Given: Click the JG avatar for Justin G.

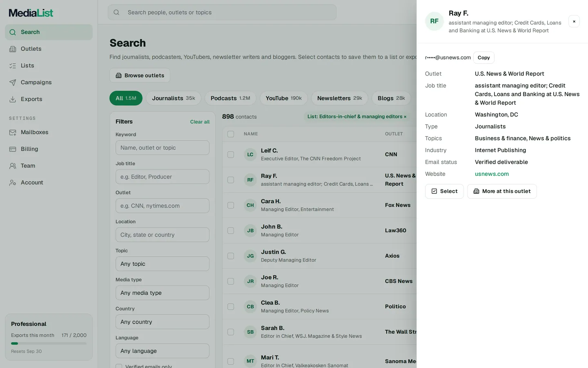Looking at the screenshot, I should (250, 256).
